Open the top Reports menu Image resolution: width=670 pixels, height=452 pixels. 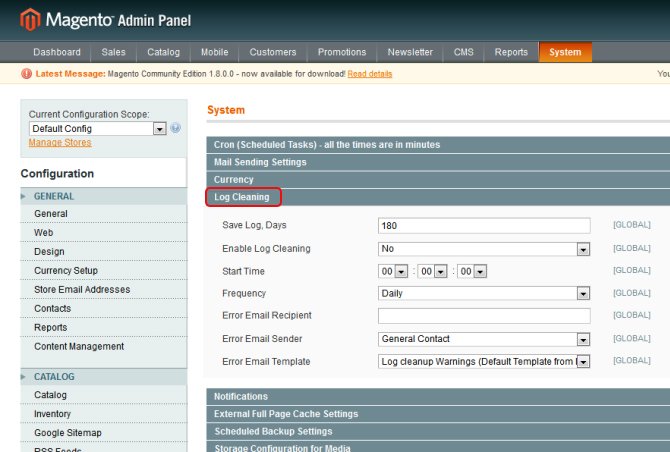(x=511, y=52)
